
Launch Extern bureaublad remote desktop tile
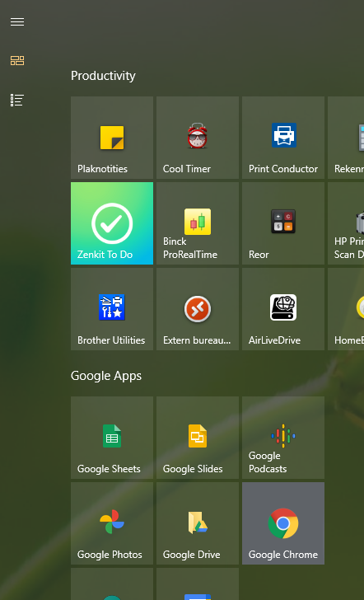pos(198,309)
